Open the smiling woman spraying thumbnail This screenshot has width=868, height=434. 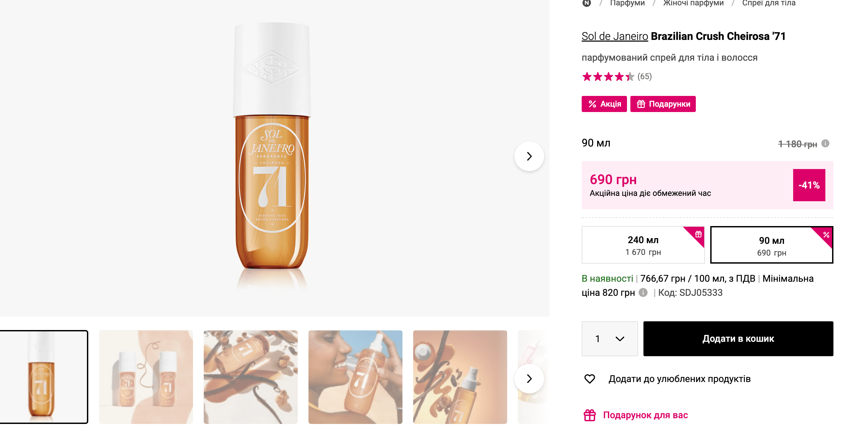point(355,377)
